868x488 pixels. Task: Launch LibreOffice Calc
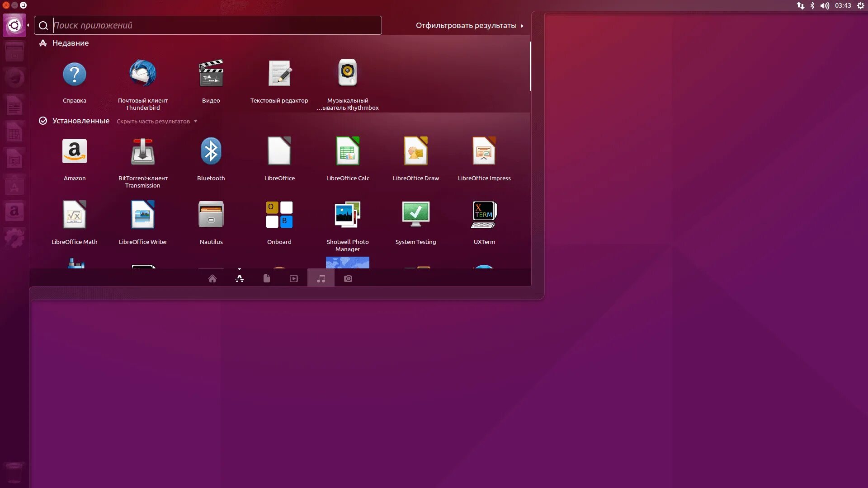point(347,151)
